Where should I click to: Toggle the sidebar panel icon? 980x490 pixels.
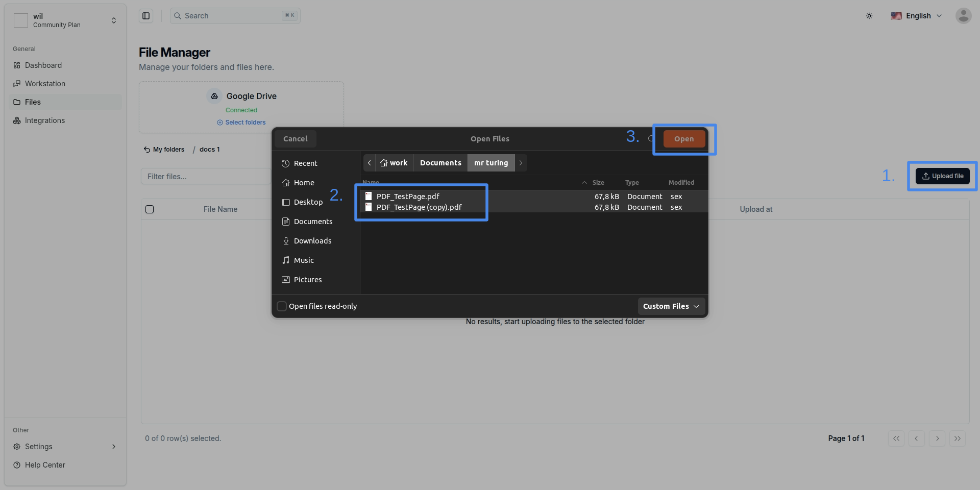tap(145, 16)
